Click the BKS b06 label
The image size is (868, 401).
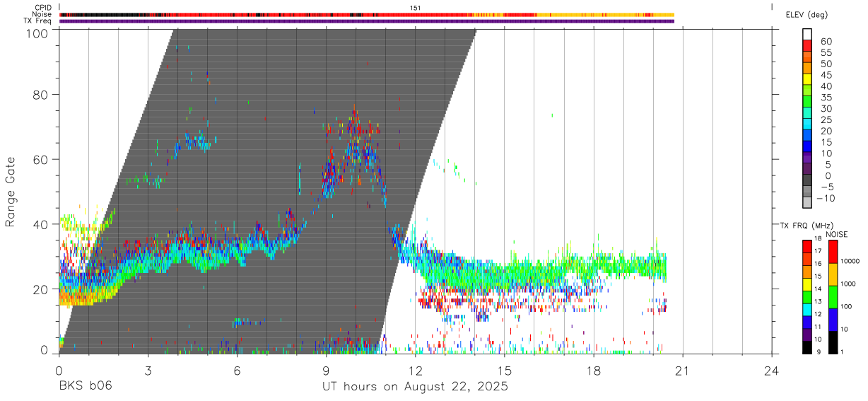tap(85, 387)
